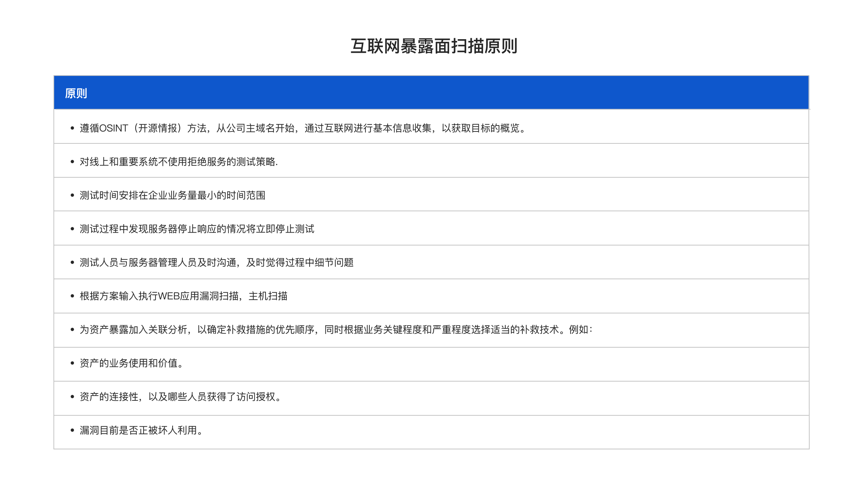Click the slide title 互联网暴露面扫描原则
The height and width of the screenshot is (491, 868).
434,47
